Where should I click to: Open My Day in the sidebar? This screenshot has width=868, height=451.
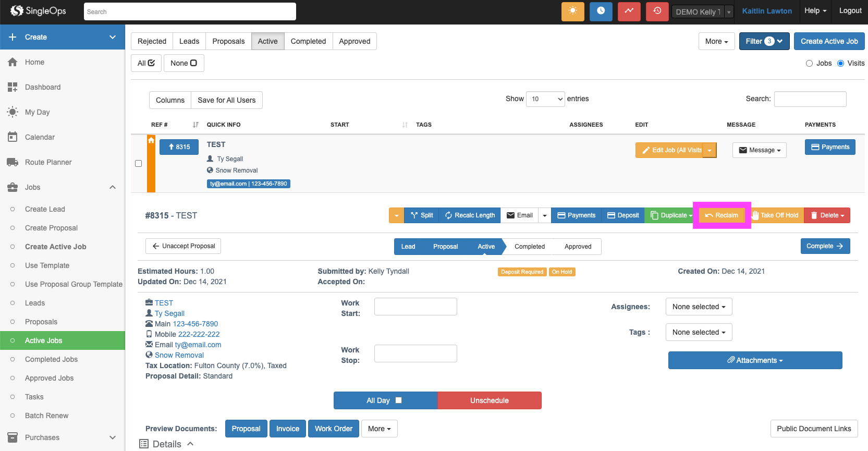(x=37, y=112)
